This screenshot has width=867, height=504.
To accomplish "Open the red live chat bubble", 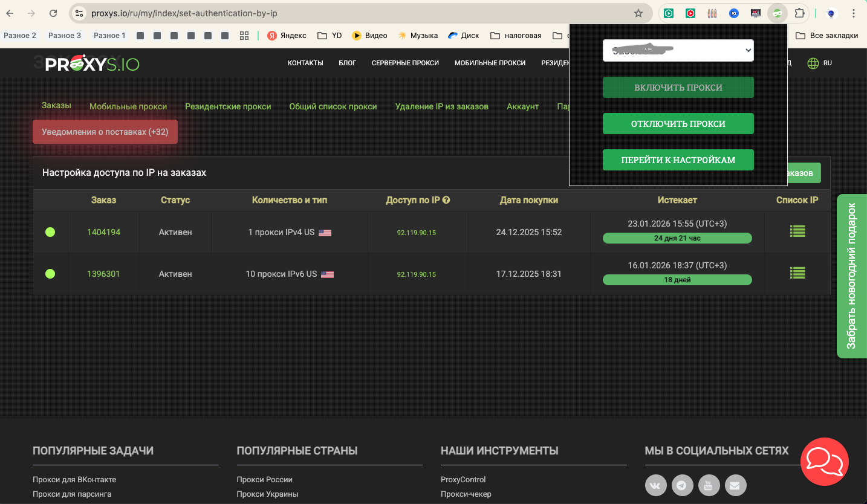I will pos(825,462).
